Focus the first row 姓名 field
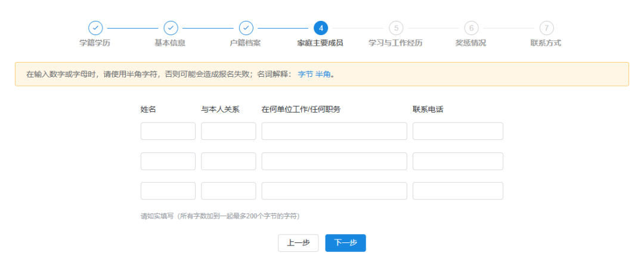 coord(168,131)
